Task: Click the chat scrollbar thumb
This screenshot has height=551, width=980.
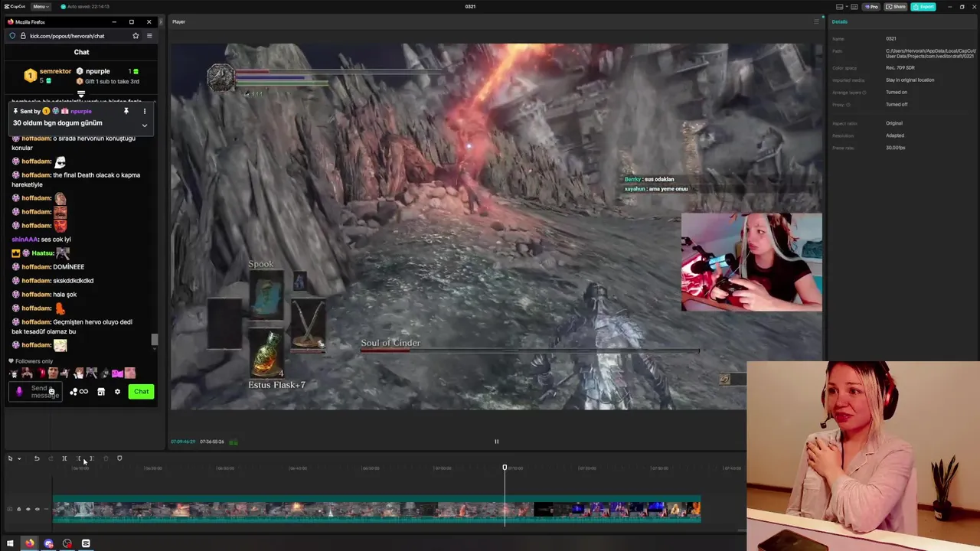Action: tap(154, 339)
